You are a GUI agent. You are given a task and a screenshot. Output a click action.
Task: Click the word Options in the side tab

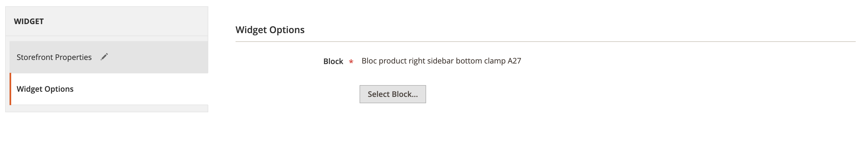[x=59, y=89]
